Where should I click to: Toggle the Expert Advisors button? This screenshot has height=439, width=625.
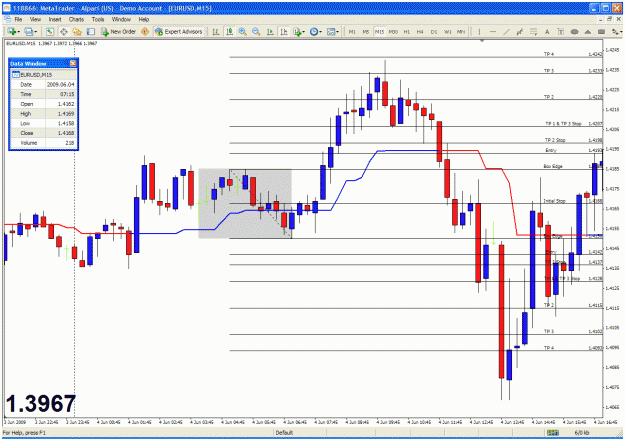[179, 31]
